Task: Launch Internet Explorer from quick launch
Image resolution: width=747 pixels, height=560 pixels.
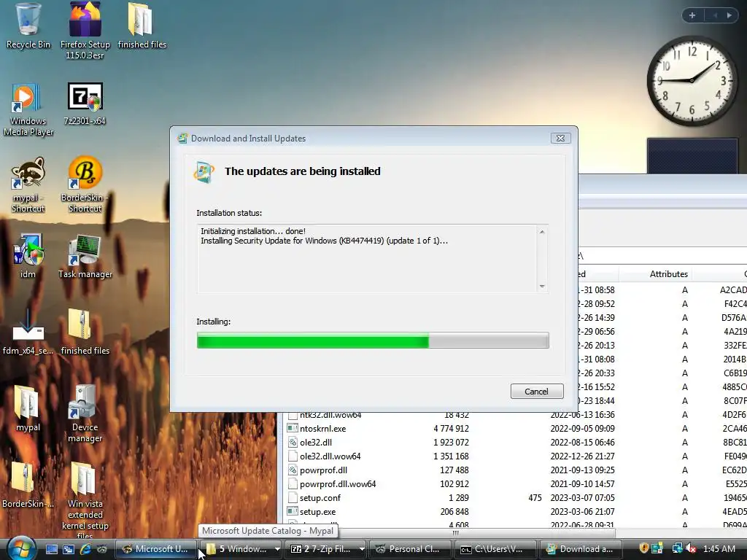Action: pyautogui.click(x=85, y=549)
